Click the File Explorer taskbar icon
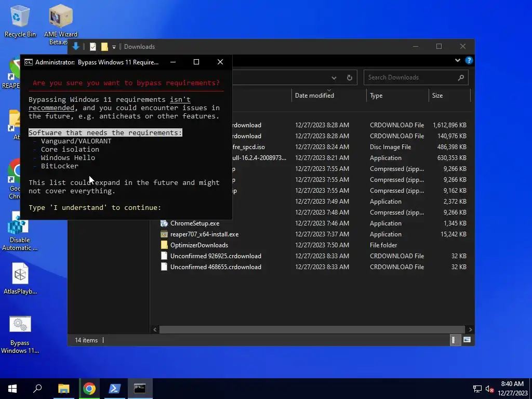The width and height of the screenshot is (532, 399). (x=63, y=389)
